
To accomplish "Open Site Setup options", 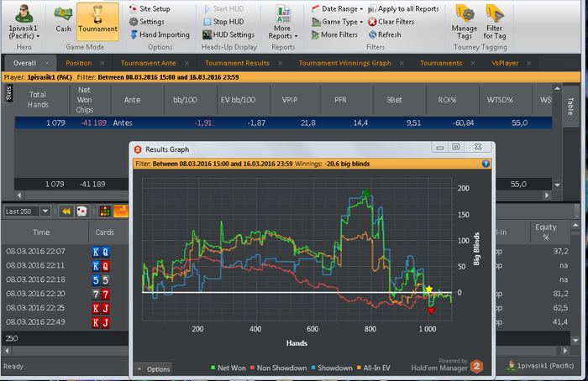I will pos(150,8).
